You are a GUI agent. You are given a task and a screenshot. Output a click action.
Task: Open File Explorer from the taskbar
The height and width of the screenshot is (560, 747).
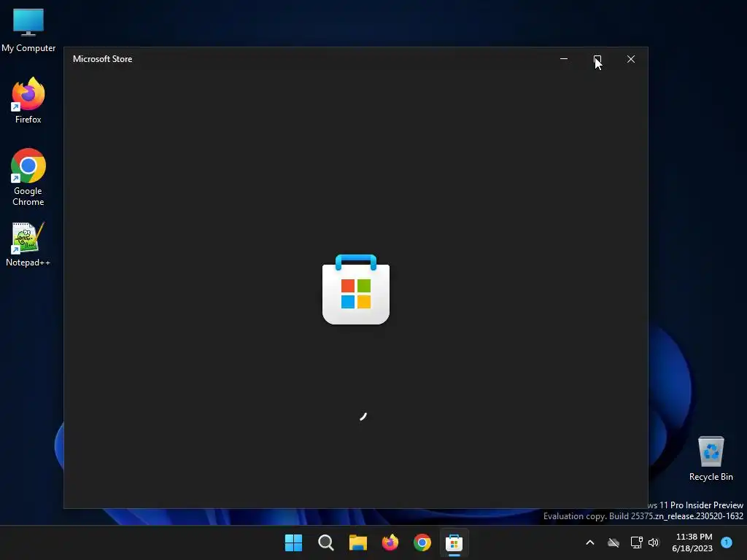(357, 542)
